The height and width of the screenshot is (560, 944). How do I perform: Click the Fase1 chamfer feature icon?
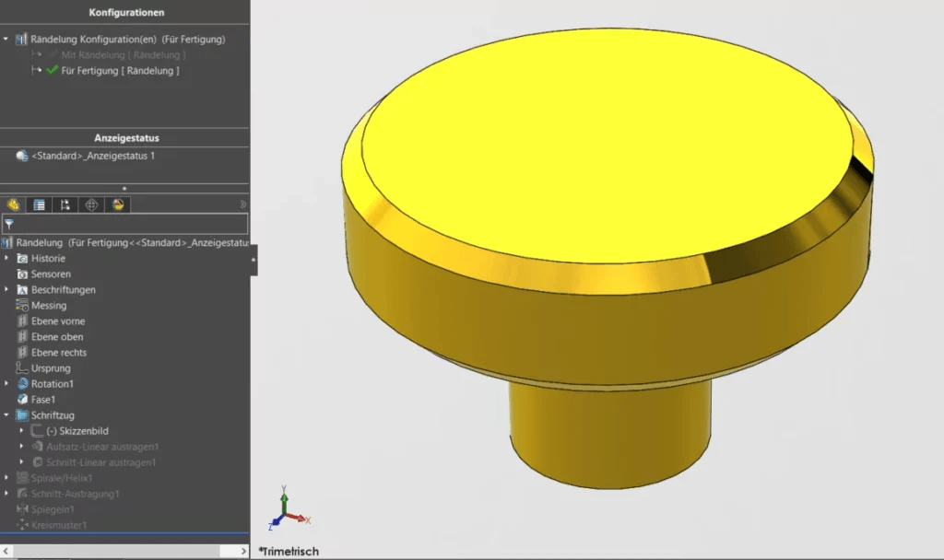coord(20,399)
